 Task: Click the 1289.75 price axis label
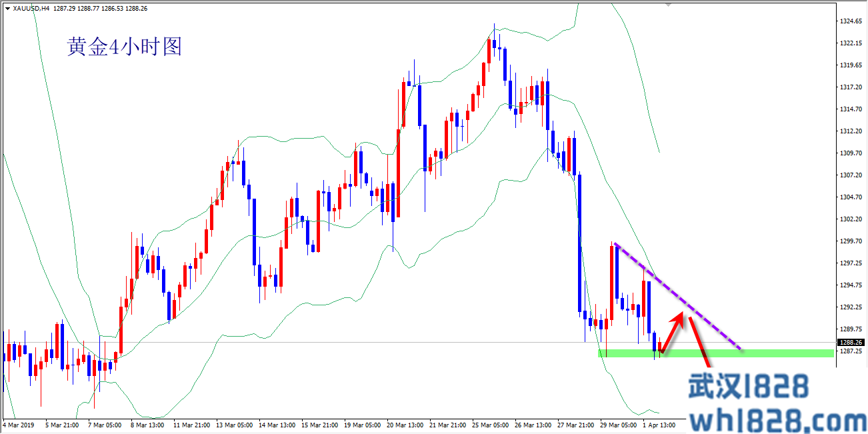click(x=851, y=329)
